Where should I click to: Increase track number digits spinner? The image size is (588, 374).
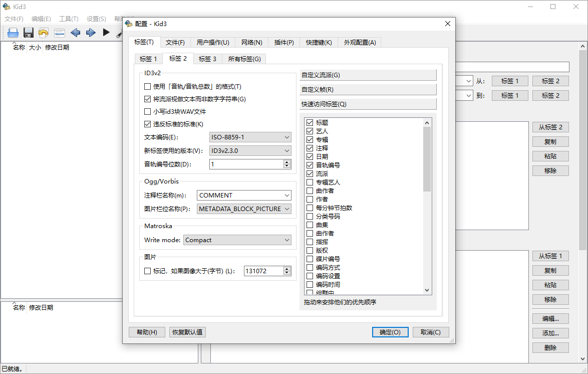point(287,162)
